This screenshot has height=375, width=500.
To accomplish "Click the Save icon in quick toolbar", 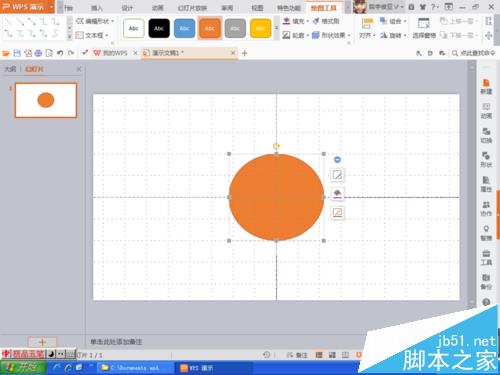I will pyautogui.click(x=17, y=53).
